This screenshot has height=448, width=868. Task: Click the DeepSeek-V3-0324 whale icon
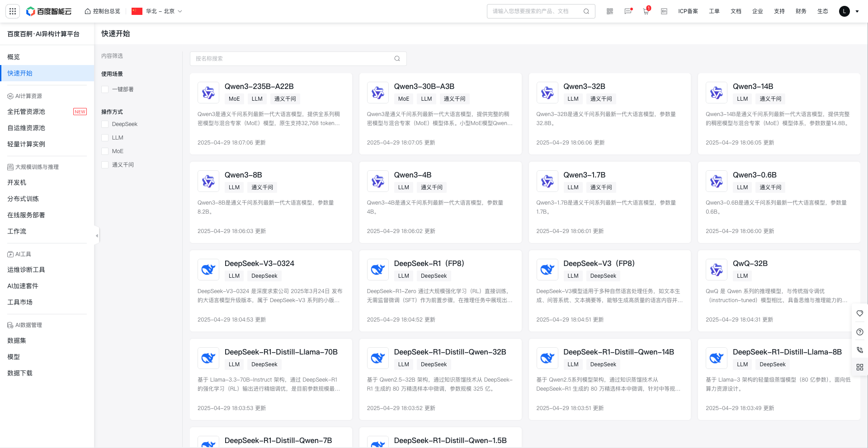coord(208,270)
